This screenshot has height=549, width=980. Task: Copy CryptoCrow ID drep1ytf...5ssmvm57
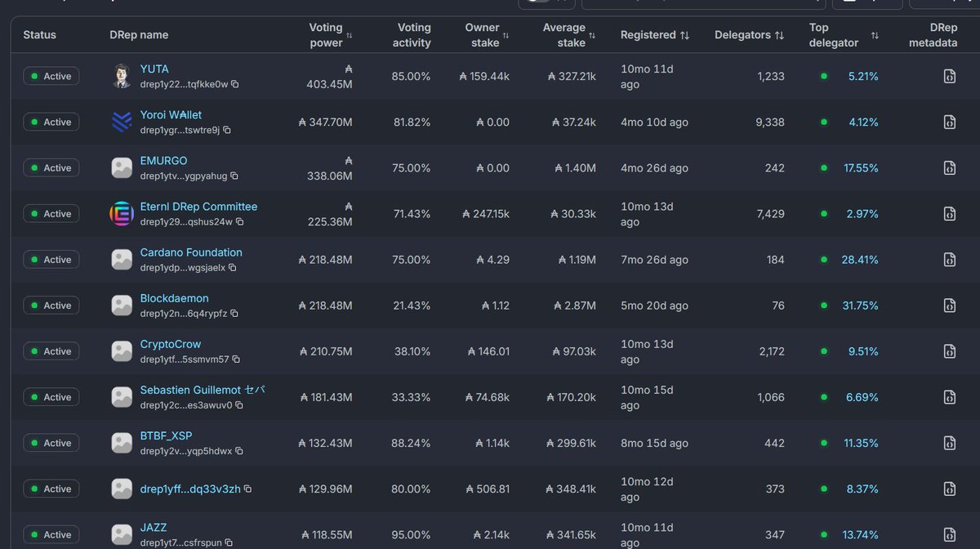[236, 359]
